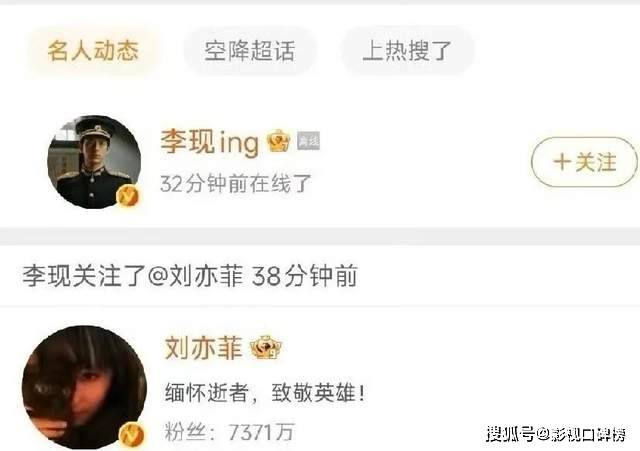Click the small gray badge after 李现ing's crown

tap(308, 141)
